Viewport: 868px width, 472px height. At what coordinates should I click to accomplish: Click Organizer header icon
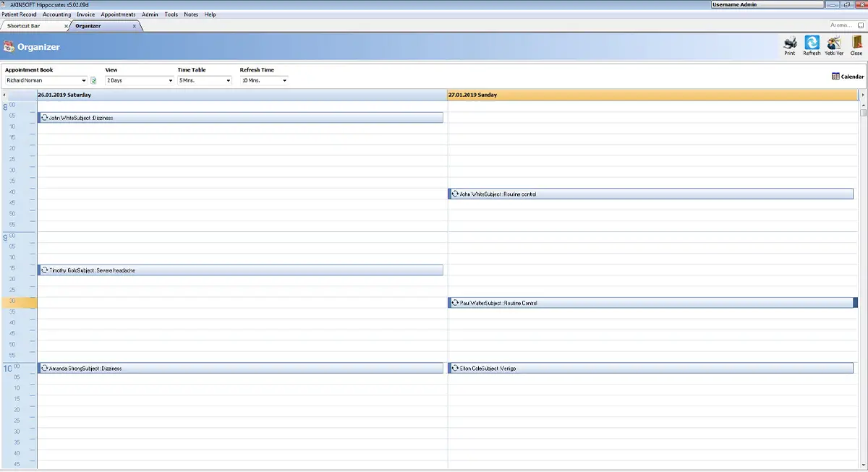click(x=9, y=47)
